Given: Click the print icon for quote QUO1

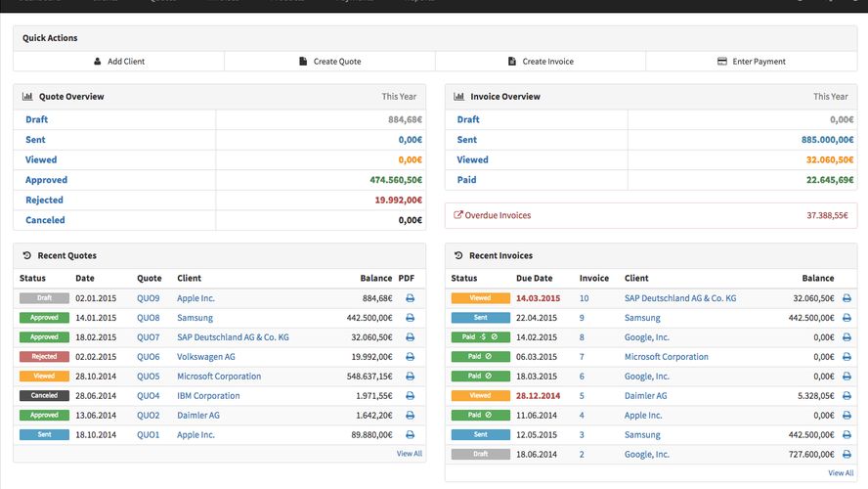Looking at the screenshot, I should pyautogui.click(x=410, y=435).
